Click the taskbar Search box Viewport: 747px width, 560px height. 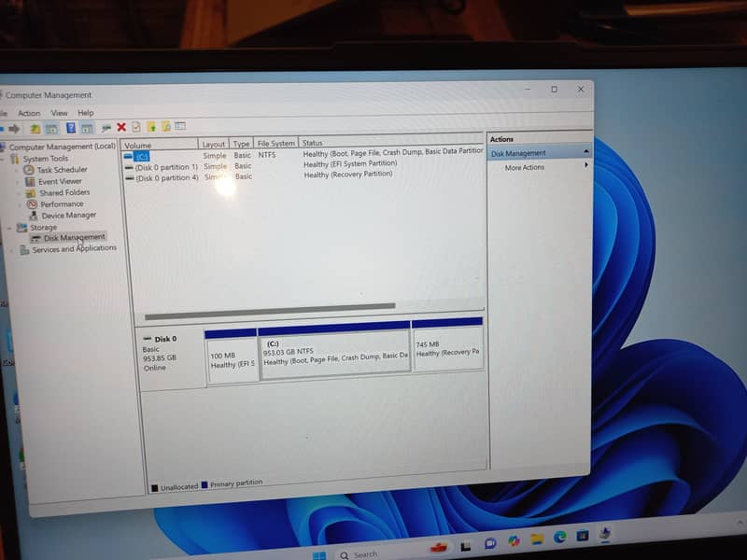[x=363, y=554]
